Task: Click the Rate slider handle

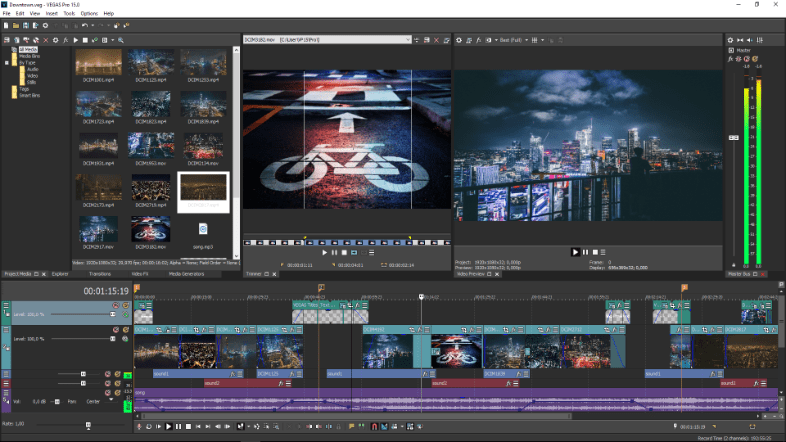Action: click(88, 424)
